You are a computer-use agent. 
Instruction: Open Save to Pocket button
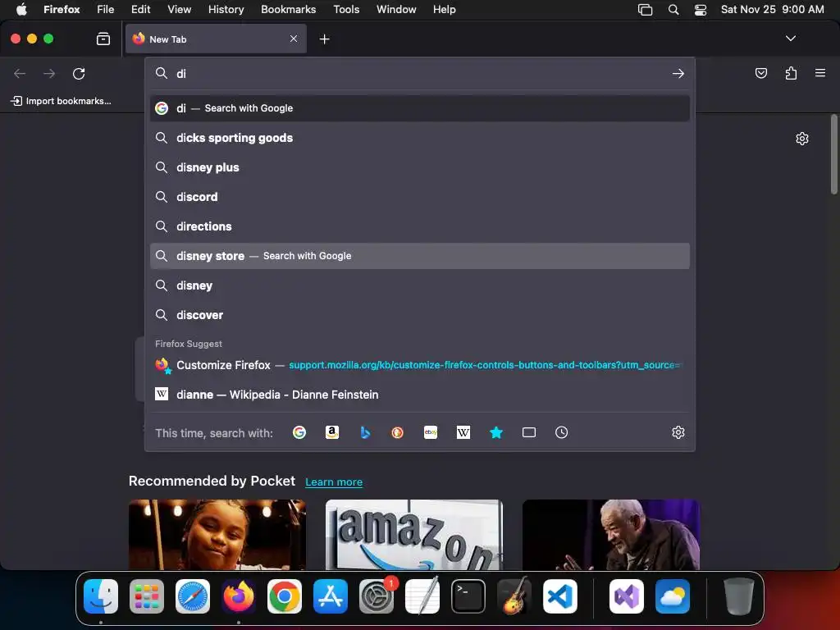pos(760,73)
